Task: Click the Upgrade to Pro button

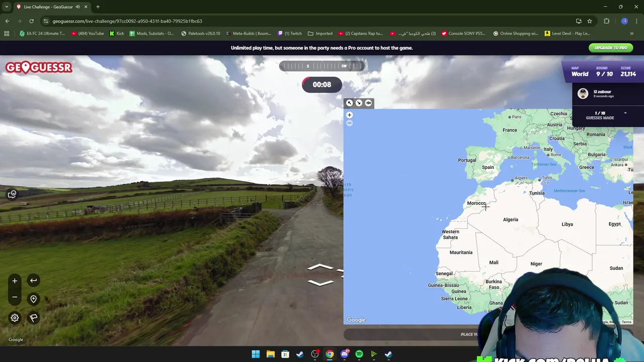Action: (611, 48)
